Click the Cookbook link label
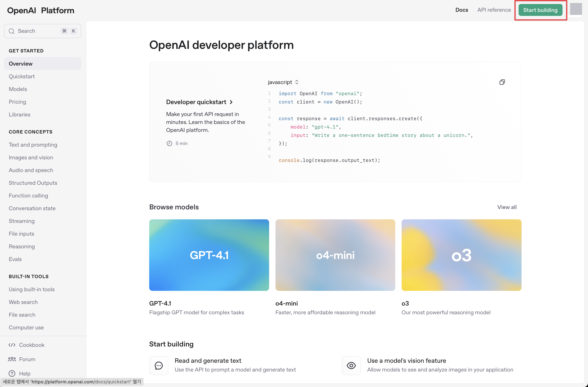588x387 pixels. click(x=32, y=345)
